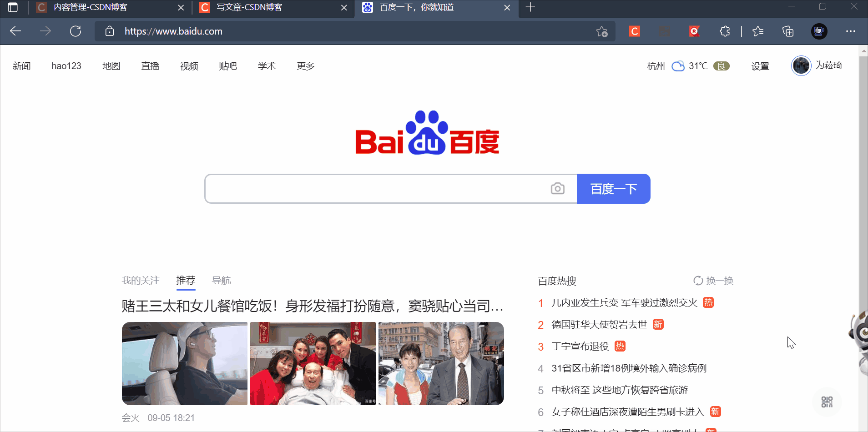Open the 赌王三太和女儿餐馆吃饭 article headline

click(x=313, y=306)
